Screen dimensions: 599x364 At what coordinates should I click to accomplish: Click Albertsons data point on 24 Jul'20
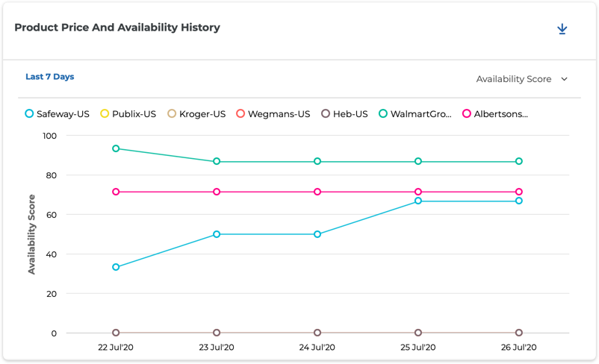coord(317,192)
